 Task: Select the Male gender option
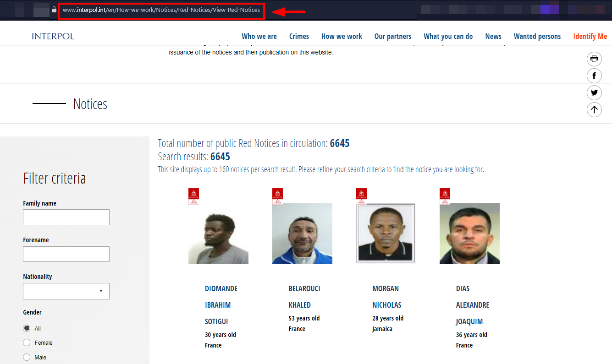tap(27, 357)
